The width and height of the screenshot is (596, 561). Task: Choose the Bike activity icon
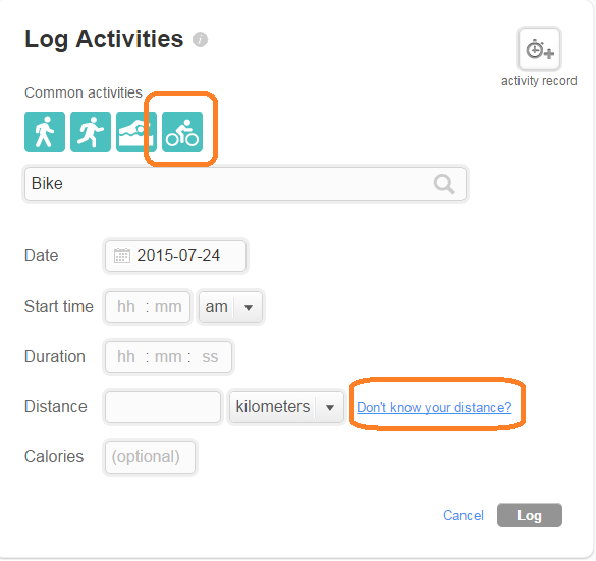coord(182,132)
